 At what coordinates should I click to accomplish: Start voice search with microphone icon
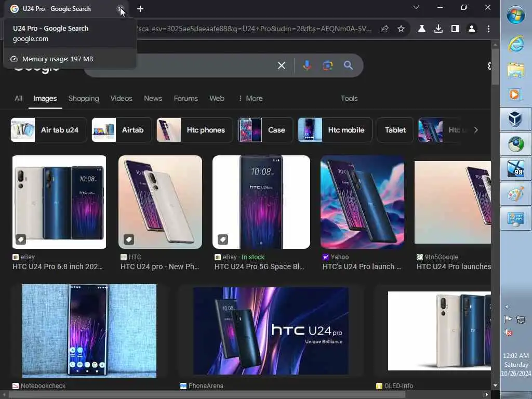pos(307,65)
